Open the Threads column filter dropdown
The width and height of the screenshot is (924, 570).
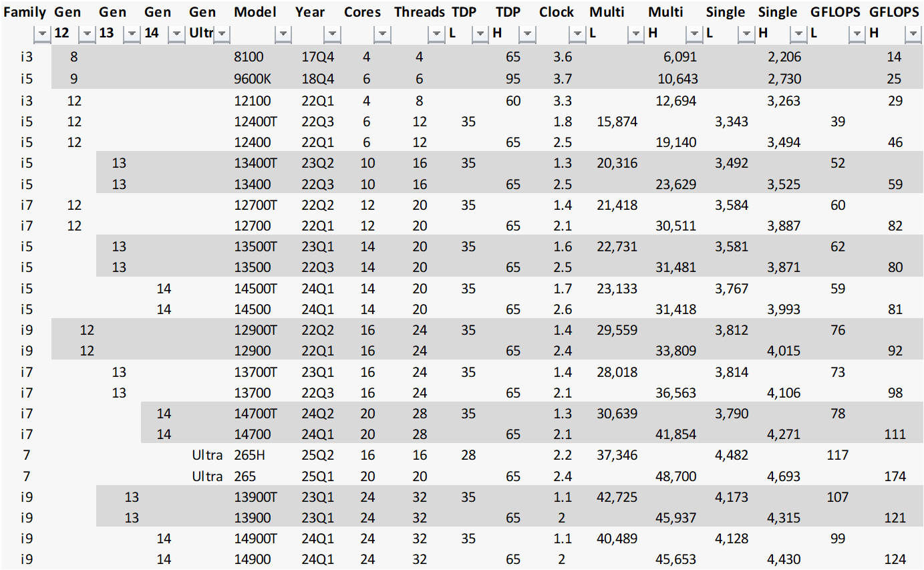[x=437, y=33]
